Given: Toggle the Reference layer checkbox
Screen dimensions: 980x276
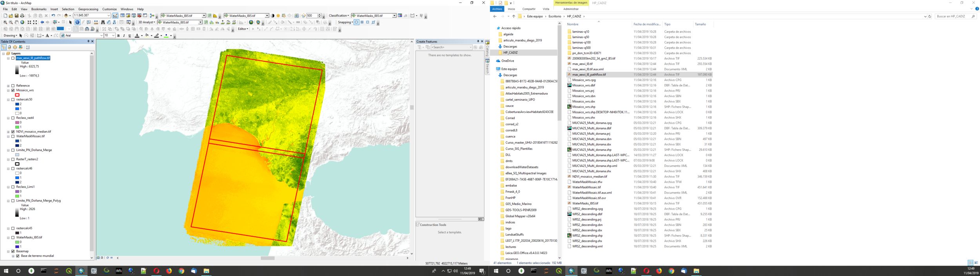Looking at the screenshot, I should (13, 86).
